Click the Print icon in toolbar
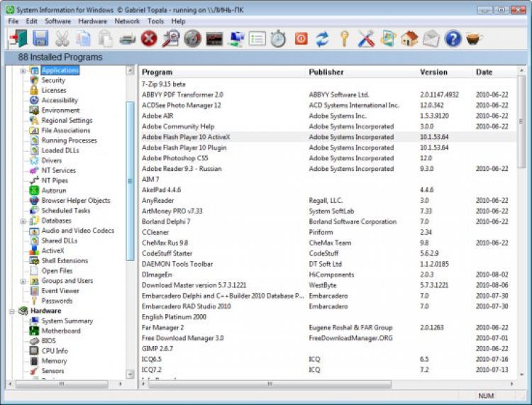The image size is (532, 405). (127, 39)
